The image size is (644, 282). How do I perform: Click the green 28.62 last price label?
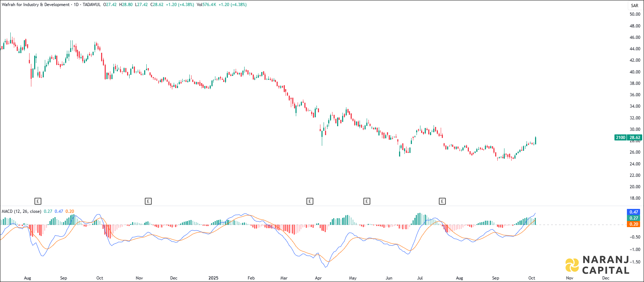click(634, 138)
